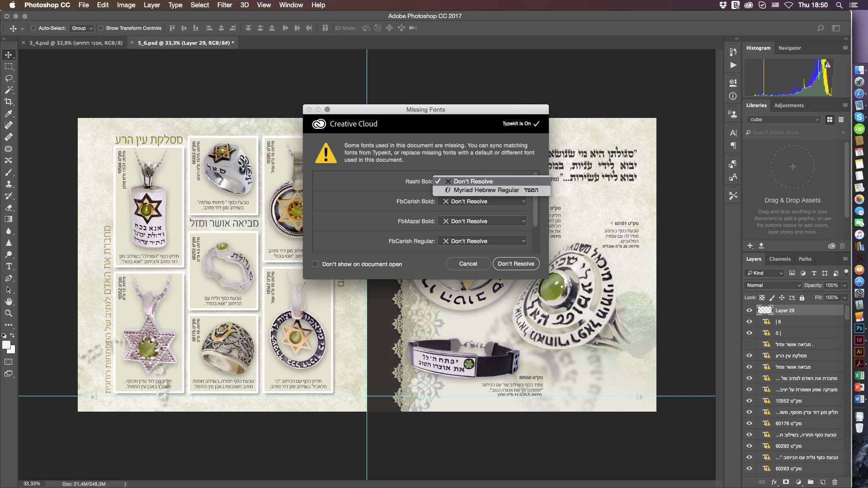Select the Crop tool
This screenshot has width=868, height=488.
pos(9,102)
